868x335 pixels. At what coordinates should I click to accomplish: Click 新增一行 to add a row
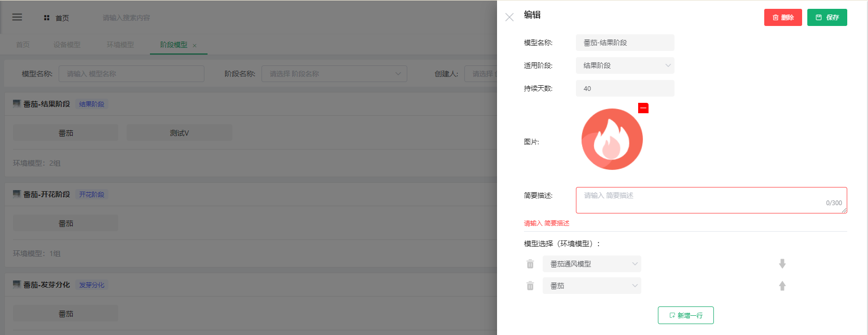(x=685, y=315)
